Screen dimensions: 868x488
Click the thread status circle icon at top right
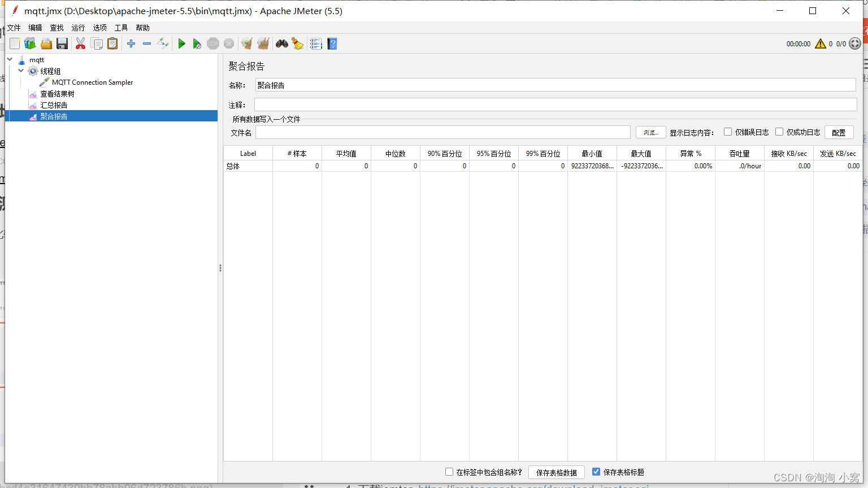click(855, 43)
